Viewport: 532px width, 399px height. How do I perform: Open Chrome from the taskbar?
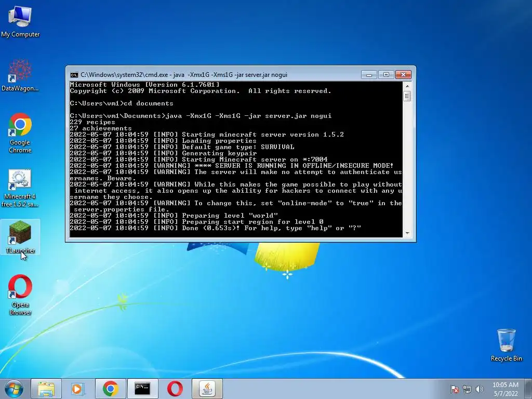tap(110, 389)
